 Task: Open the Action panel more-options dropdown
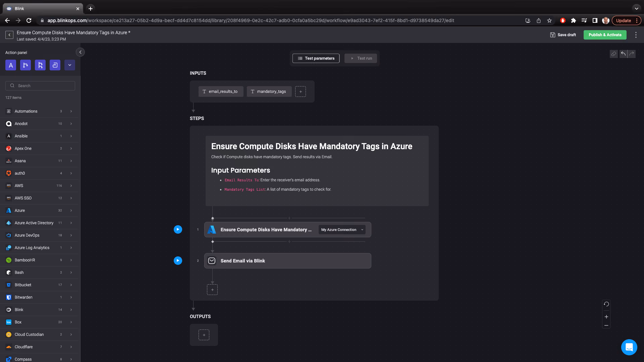point(70,65)
